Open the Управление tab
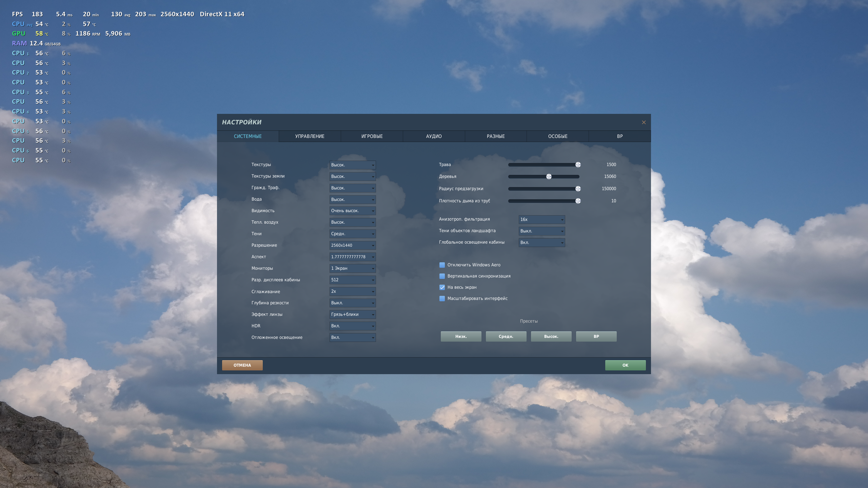868x488 pixels. click(x=310, y=136)
